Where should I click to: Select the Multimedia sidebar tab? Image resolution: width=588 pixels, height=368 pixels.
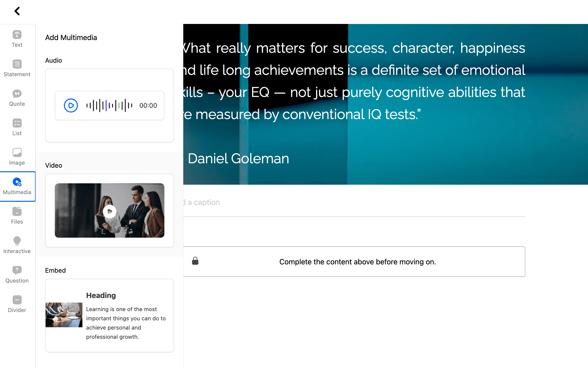pyautogui.click(x=17, y=186)
